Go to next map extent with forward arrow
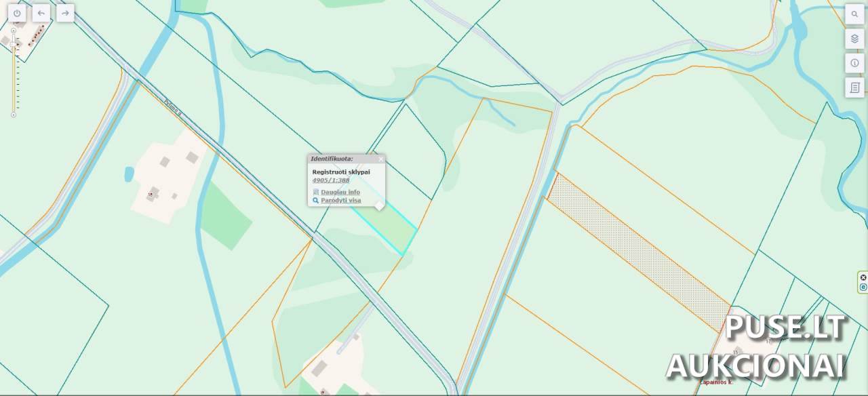 (x=65, y=13)
